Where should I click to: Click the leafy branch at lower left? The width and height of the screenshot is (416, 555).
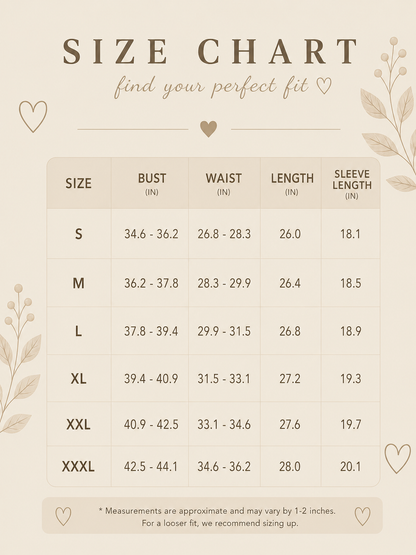coord(19,357)
